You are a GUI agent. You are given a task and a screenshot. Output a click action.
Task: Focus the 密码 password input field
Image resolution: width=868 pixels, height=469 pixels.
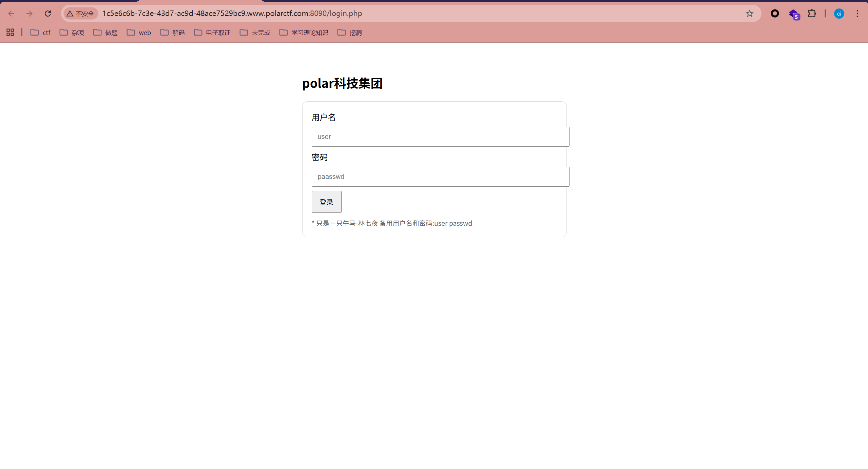(440, 177)
